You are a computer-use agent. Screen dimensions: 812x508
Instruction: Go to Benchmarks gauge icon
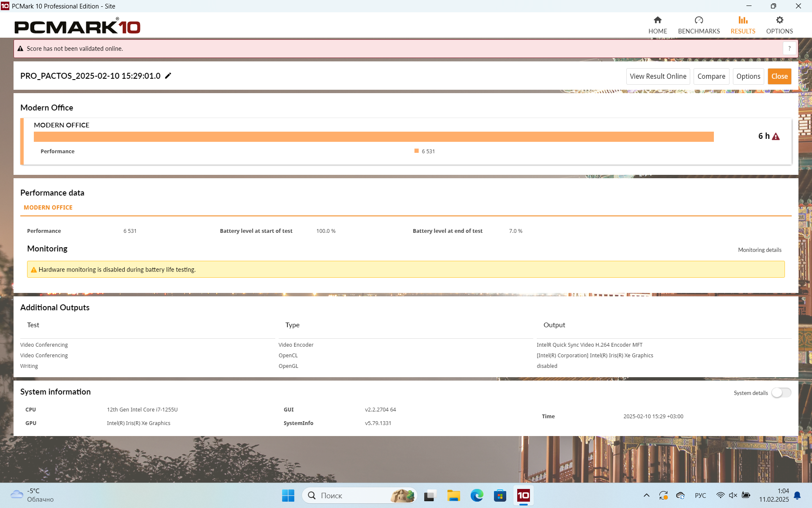point(699,20)
